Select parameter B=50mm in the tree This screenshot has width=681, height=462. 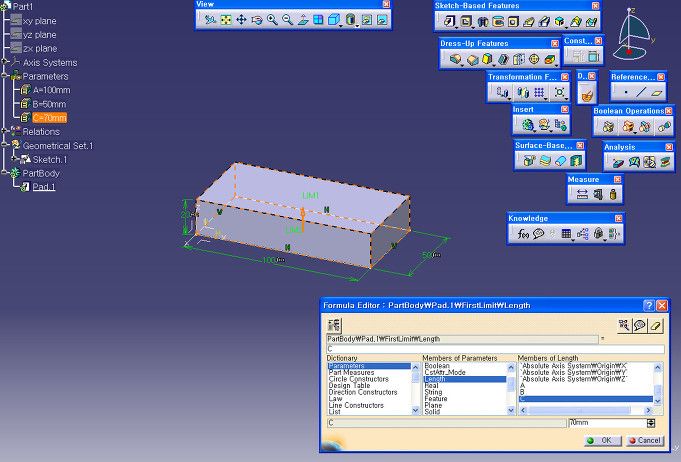click(x=49, y=104)
